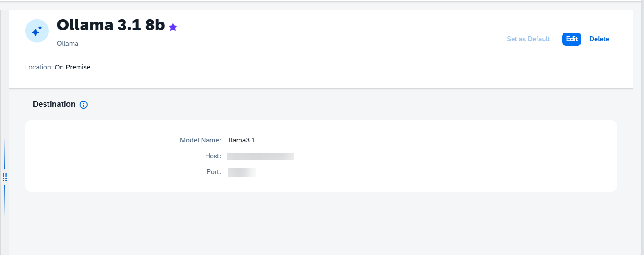Screen dimensions: 644x255
Task: Click the blurred Port value
Action: pyautogui.click(x=242, y=172)
